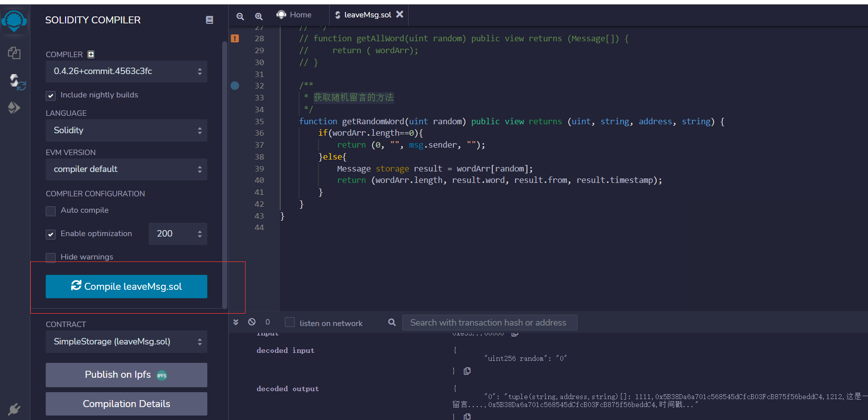Click the breakpoint dot on line 32
This screenshot has height=420, width=868.
235,85
